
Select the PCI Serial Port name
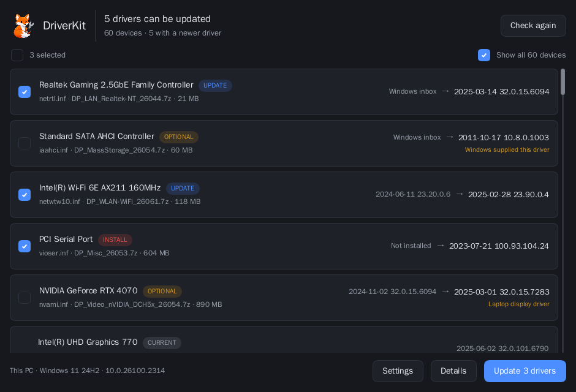[66, 239]
